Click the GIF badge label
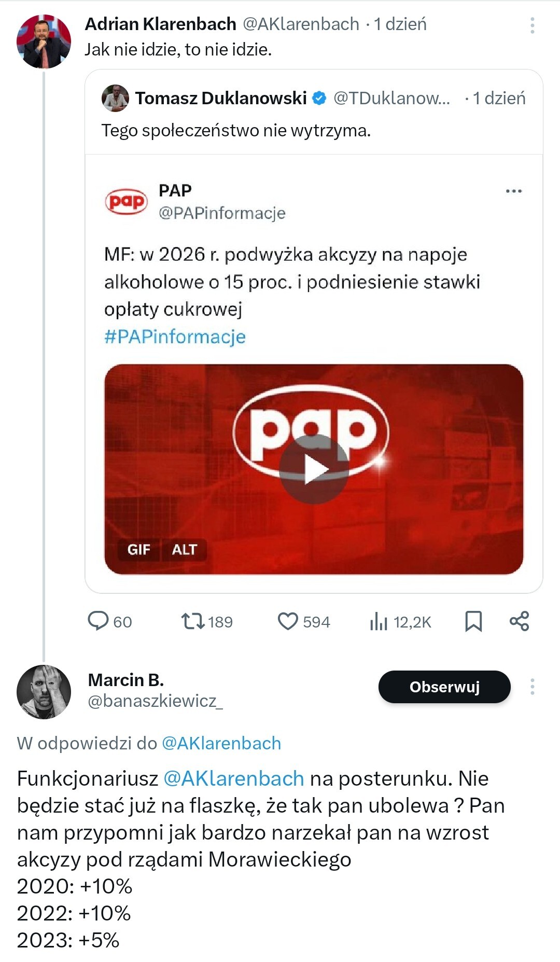Screen dimensions: 560x962 coord(138,549)
